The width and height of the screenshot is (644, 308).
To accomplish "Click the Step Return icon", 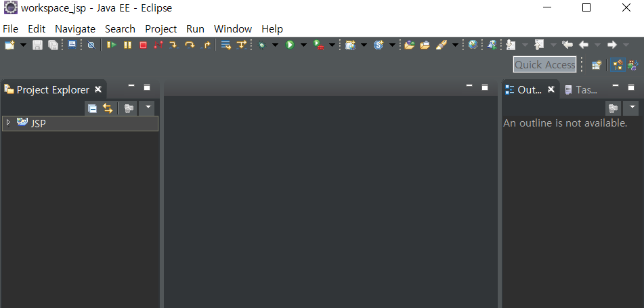I will [x=206, y=45].
